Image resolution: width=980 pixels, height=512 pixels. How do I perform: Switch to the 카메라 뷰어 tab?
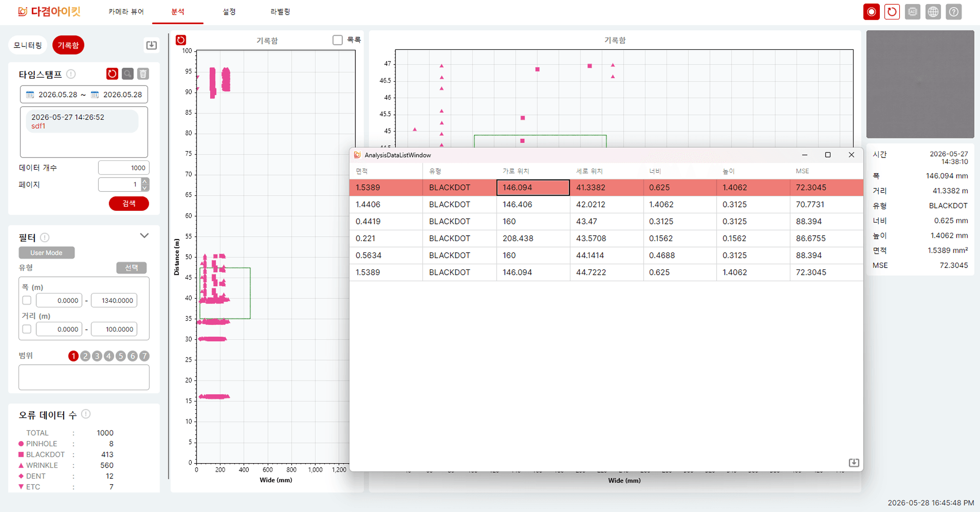[x=126, y=12]
